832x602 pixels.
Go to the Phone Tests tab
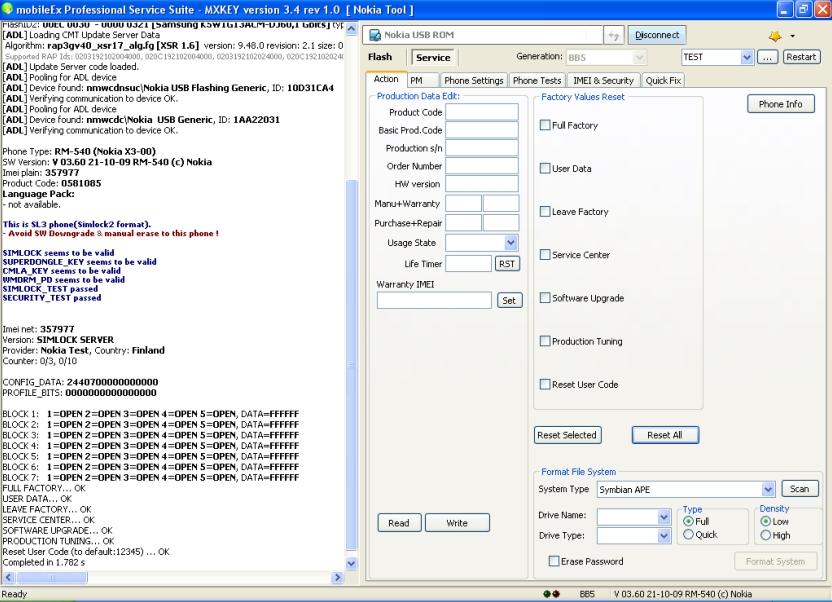[536, 80]
